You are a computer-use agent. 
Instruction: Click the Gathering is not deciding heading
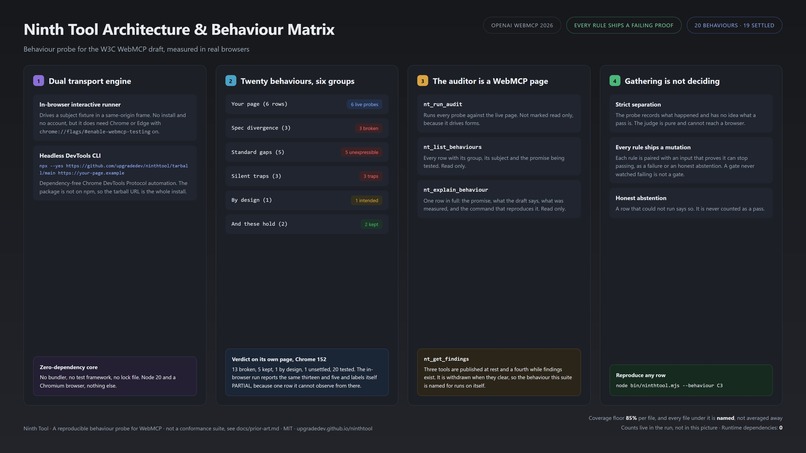(x=672, y=81)
